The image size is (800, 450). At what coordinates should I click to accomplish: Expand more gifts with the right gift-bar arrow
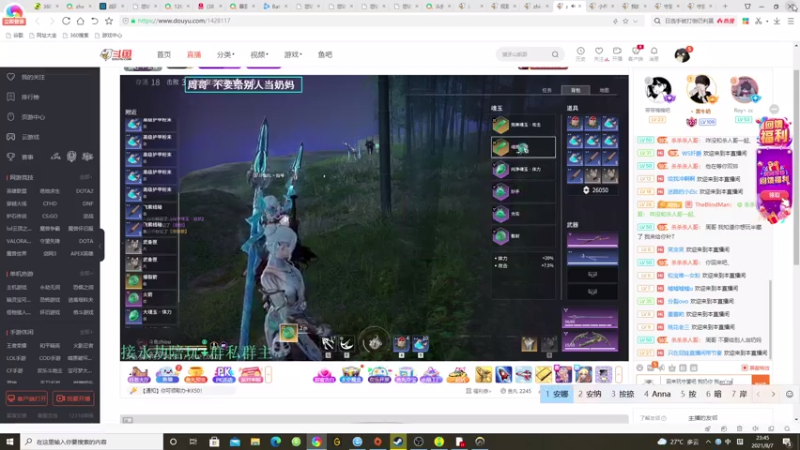[x=619, y=374]
